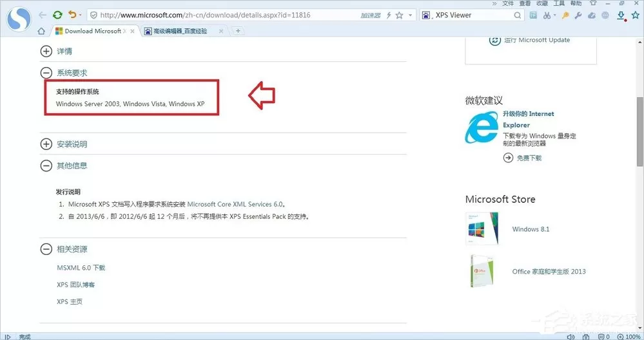Click the lightning accelerator icon in address bar

[x=389, y=15]
